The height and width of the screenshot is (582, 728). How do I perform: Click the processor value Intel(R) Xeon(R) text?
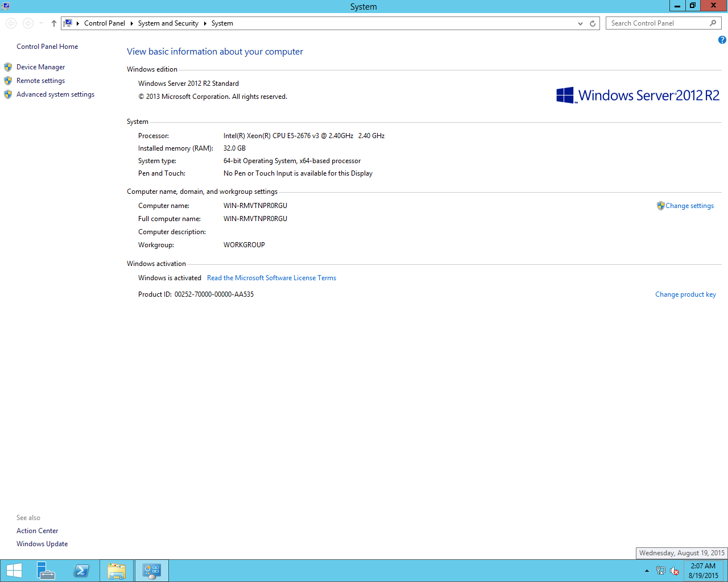(x=304, y=136)
